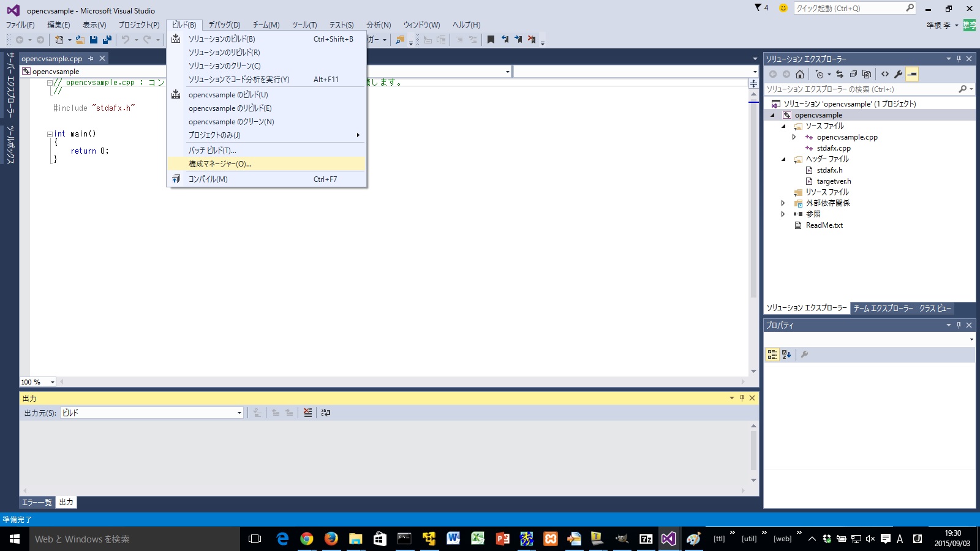The image size is (980, 551).
Task: Click the bookmark toggle icon in toolbar
Action: [x=491, y=40]
